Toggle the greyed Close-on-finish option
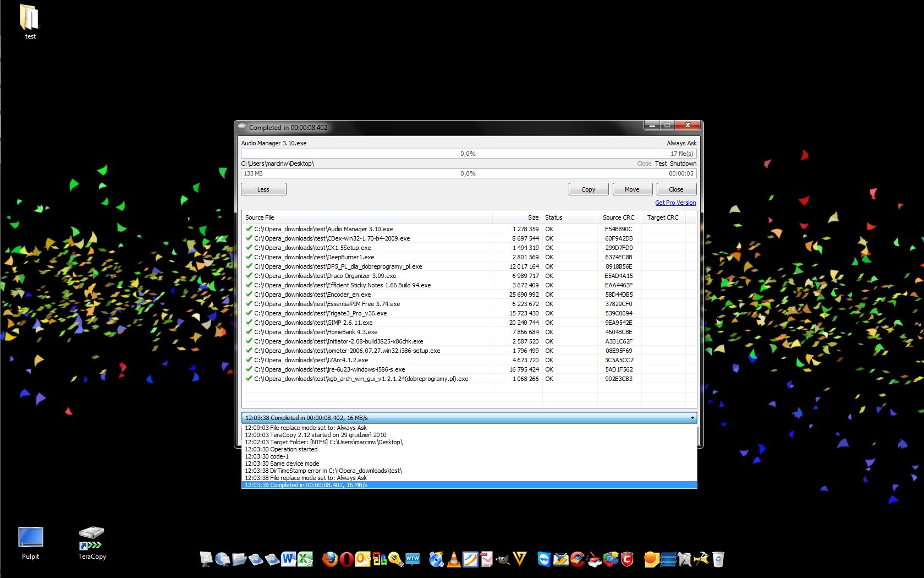This screenshot has height=578, width=924. [x=644, y=163]
